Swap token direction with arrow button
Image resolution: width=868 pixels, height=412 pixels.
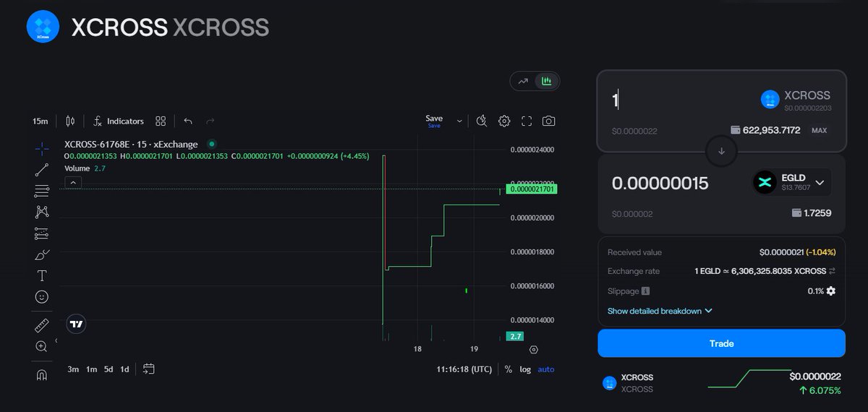coord(721,151)
